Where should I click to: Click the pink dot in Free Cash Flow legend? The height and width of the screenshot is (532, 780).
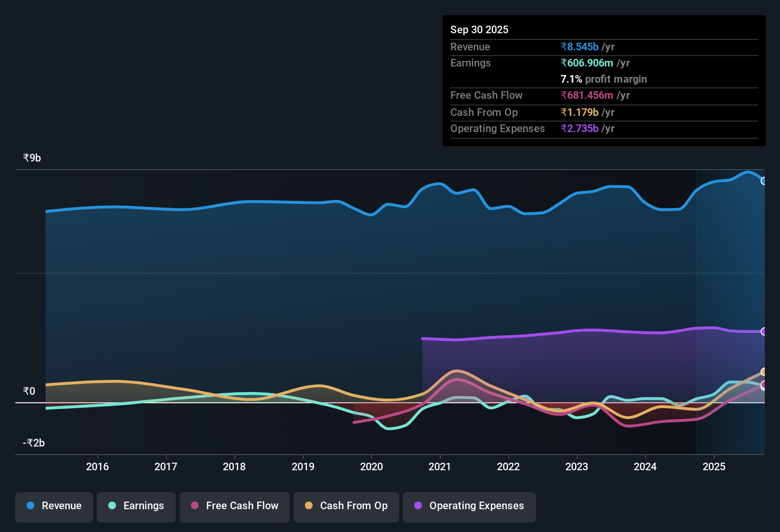195,506
